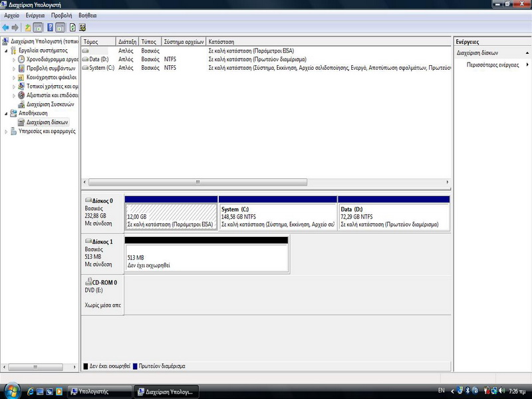Collapse the Εργαλεία συστήματος tree node
The width and height of the screenshot is (532, 399).
coord(6,51)
